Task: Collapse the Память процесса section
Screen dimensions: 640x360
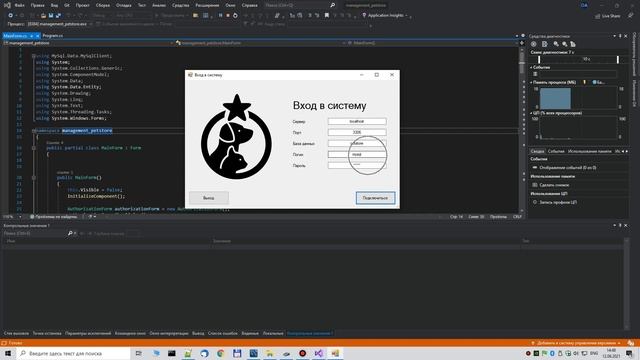Action: point(531,82)
